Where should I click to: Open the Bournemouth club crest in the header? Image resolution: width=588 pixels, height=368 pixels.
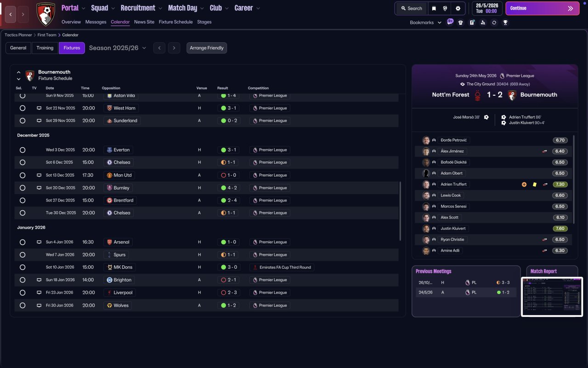[x=45, y=14]
